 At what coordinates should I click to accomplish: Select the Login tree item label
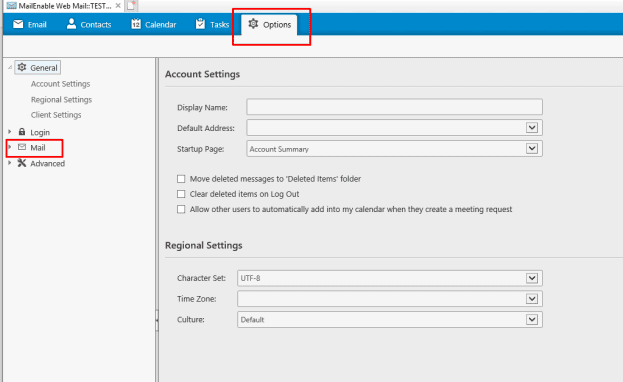[x=40, y=132]
